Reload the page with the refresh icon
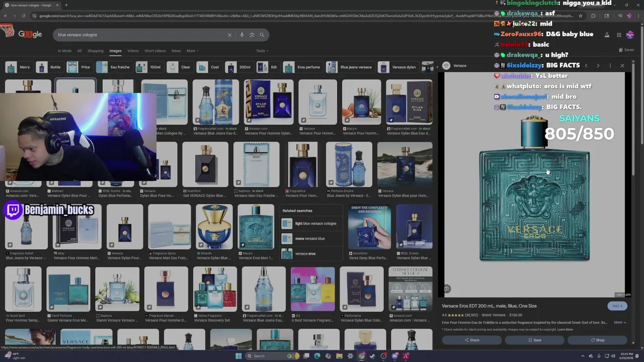Screen dimensions: 644x362 point(24,16)
